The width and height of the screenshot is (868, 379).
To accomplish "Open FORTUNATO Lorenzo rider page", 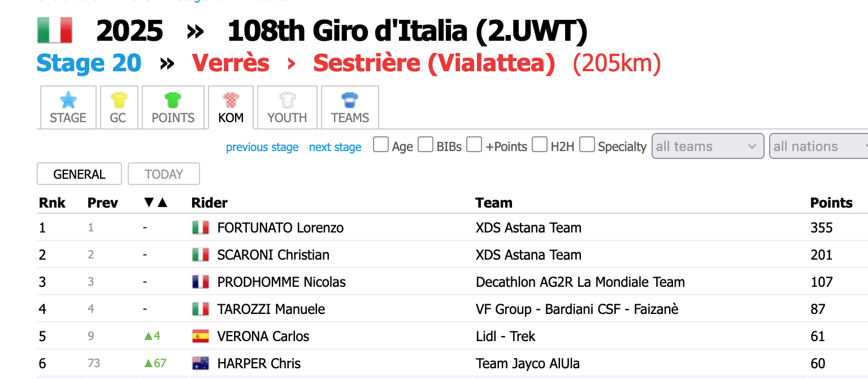I will tap(280, 228).
